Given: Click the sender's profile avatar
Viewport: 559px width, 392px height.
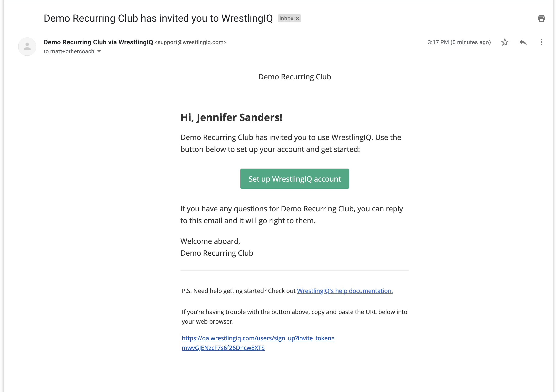Looking at the screenshot, I should click(27, 46).
